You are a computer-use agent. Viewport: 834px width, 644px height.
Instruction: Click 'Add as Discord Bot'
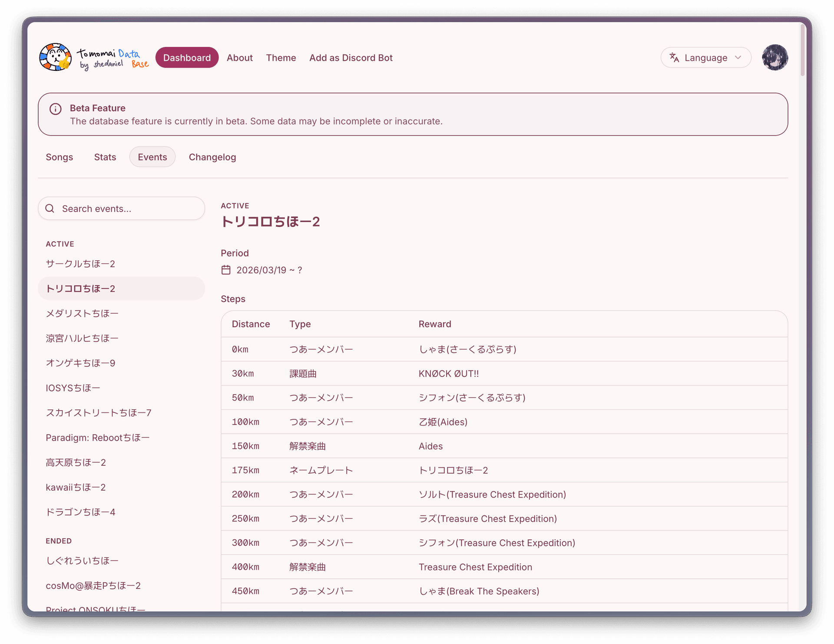pyautogui.click(x=351, y=57)
